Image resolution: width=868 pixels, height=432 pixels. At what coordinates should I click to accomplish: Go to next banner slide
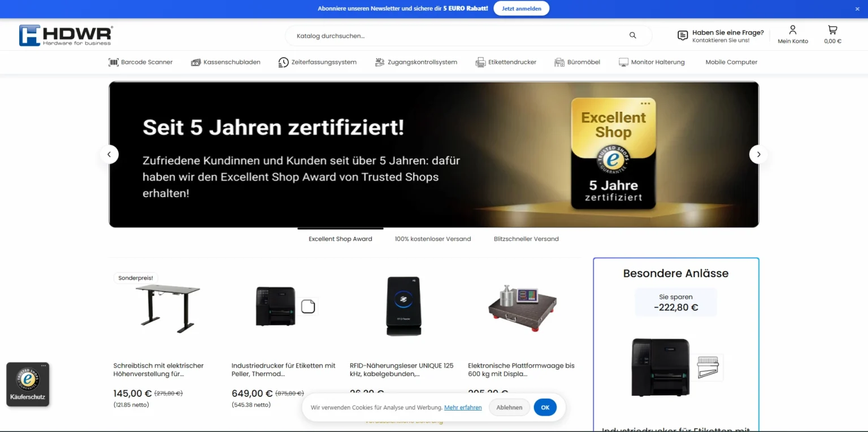click(x=758, y=154)
